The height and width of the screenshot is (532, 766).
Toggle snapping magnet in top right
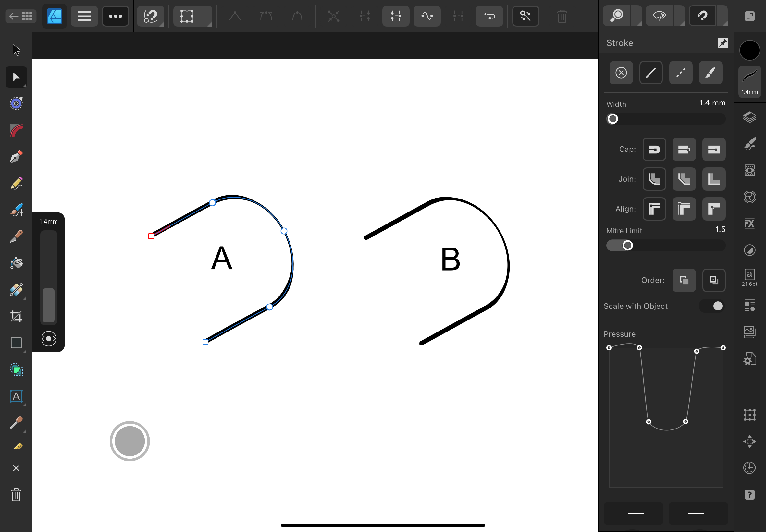(x=702, y=16)
